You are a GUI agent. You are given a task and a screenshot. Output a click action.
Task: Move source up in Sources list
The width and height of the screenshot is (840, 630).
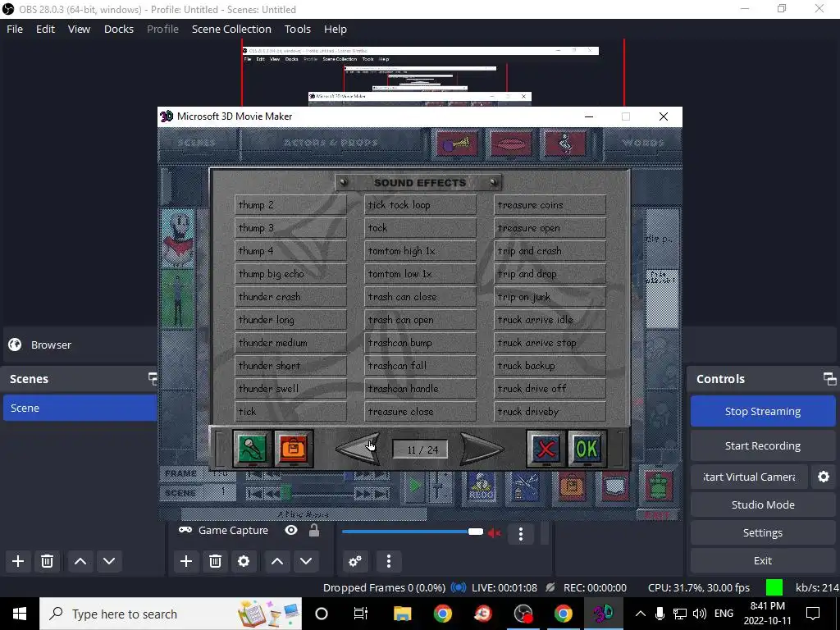tap(277, 561)
